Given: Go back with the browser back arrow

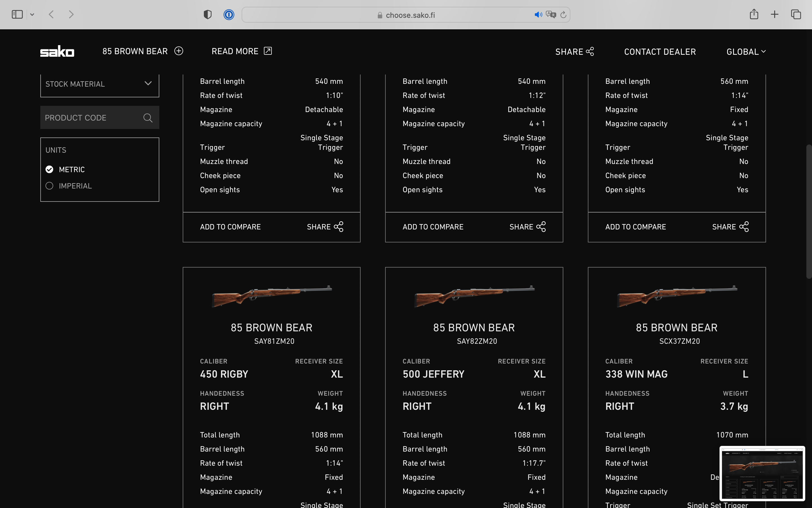Looking at the screenshot, I should [51, 14].
